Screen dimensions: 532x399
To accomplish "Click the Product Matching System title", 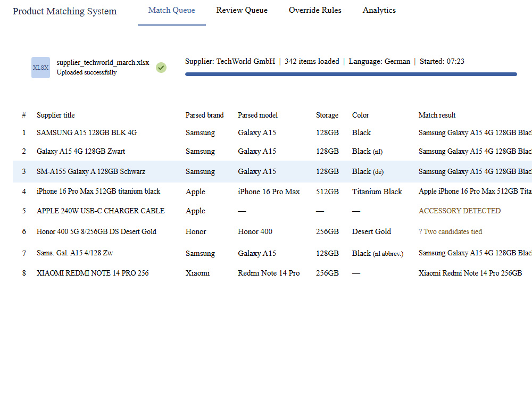I will [65, 11].
